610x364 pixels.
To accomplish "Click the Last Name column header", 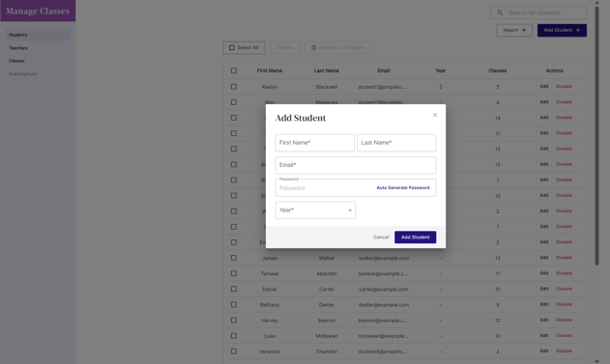I will 327,70.
